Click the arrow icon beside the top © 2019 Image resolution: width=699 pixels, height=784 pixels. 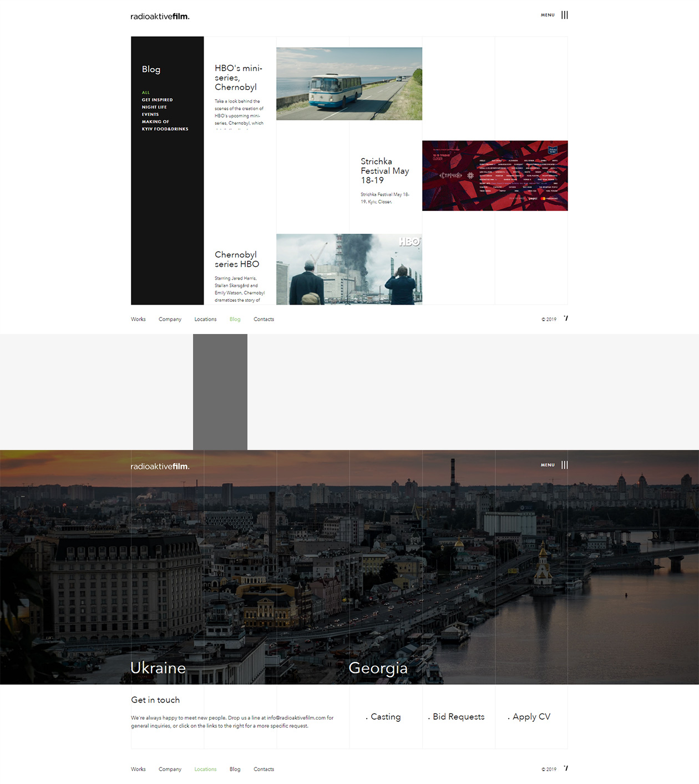[x=565, y=318]
